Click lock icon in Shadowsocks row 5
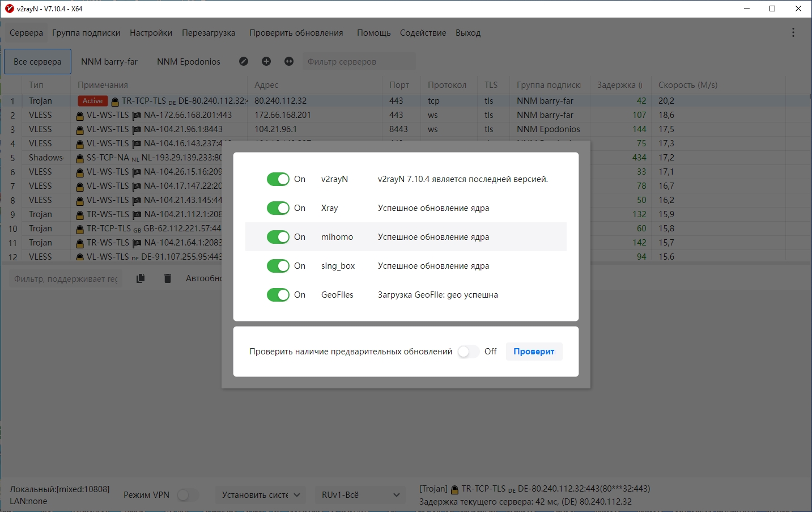Screen dimensions: 812x512 click(x=80, y=158)
